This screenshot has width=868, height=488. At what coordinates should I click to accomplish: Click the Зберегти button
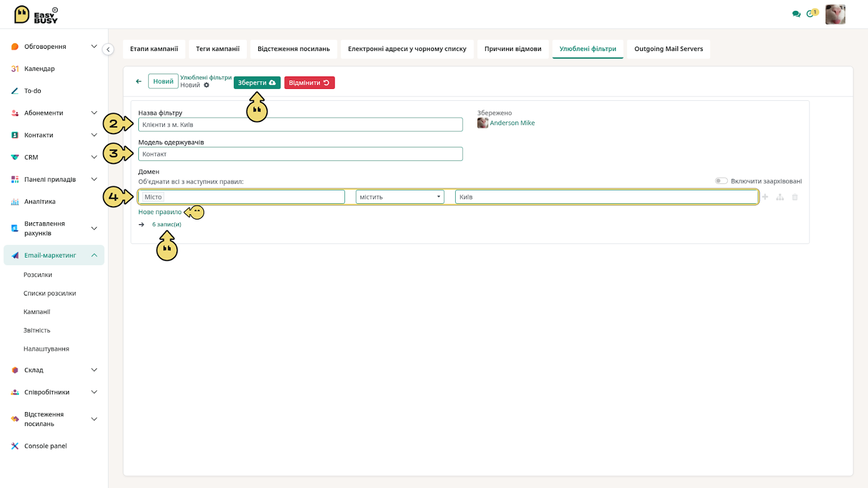[x=257, y=83]
